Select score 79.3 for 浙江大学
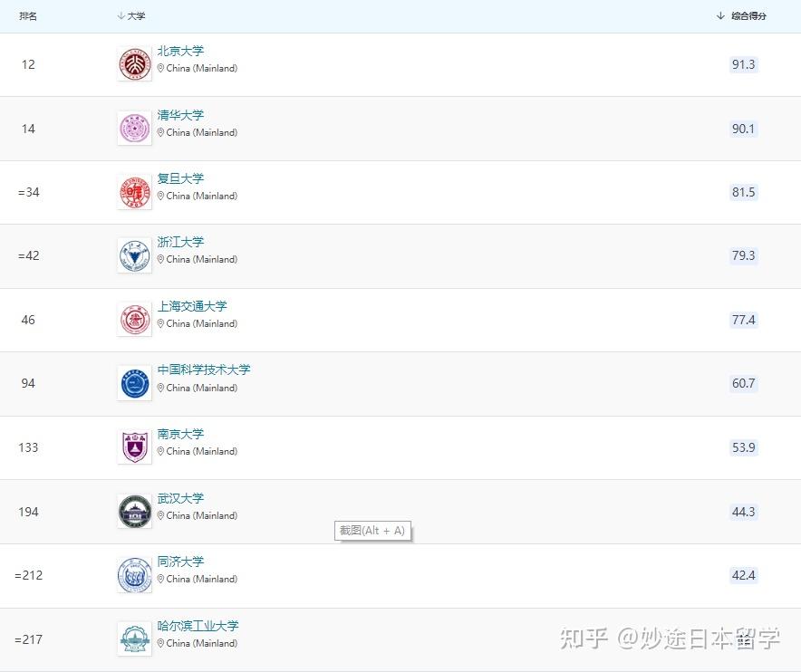Image resolution: width=801 pixels, height=672 pixels. point(743,255)
